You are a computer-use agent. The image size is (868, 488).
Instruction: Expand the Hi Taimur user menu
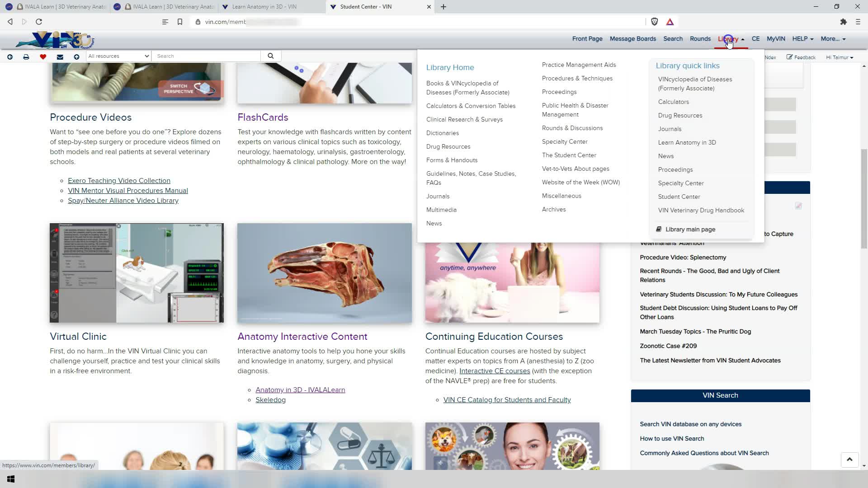pyautogui.click(x=839, y=57)
